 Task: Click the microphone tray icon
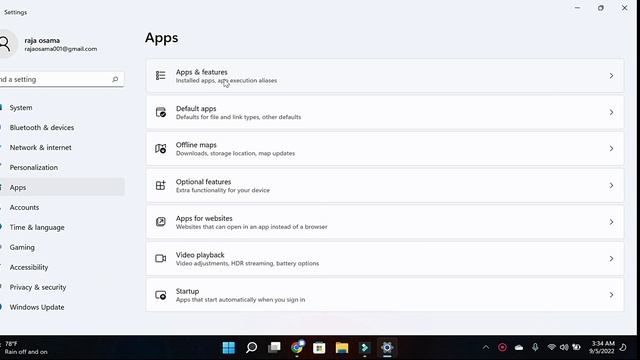(x=535, y=347)
